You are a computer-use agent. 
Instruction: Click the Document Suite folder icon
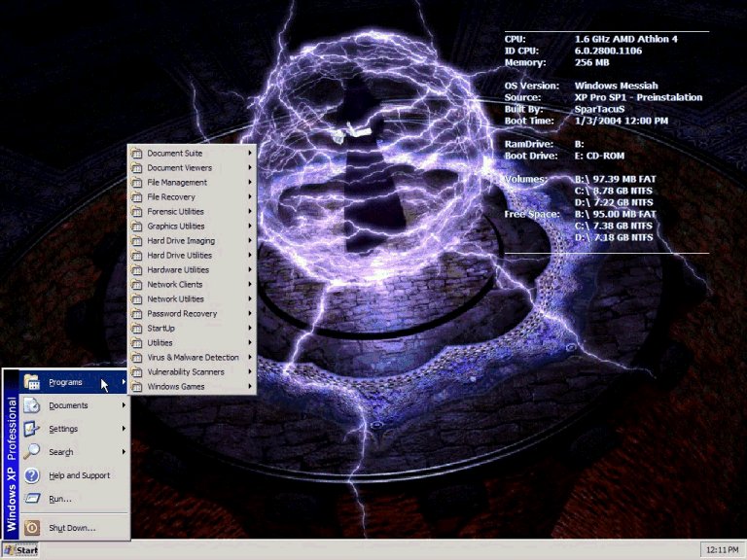point(137,154)
